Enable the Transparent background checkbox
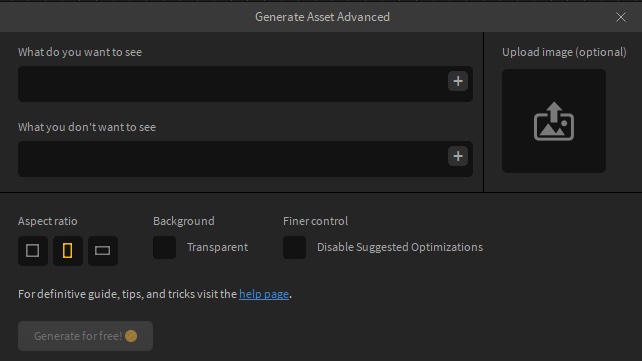Viewport: 642px width, 361px height. coord(164,247)
